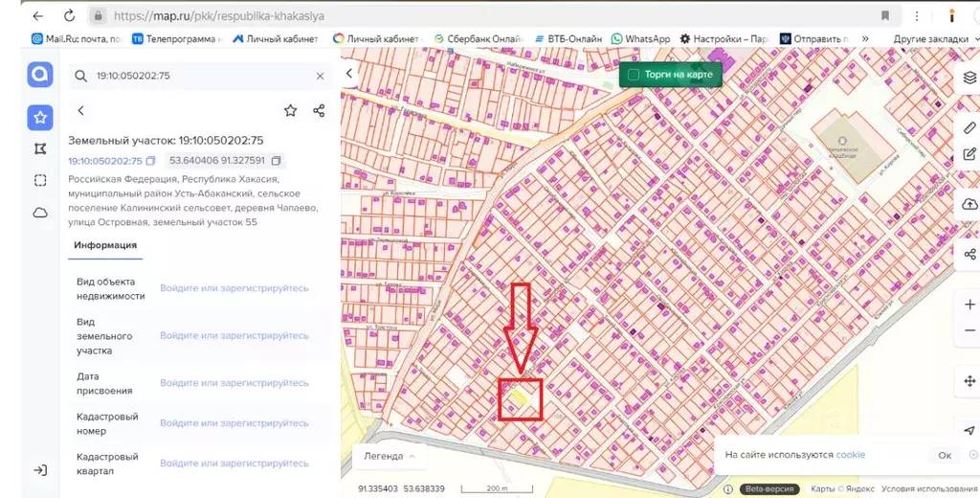Open 'Другие закладки' bookmarks dropdown
Screen dimensions: 980x498
click(x=931, y=38)
